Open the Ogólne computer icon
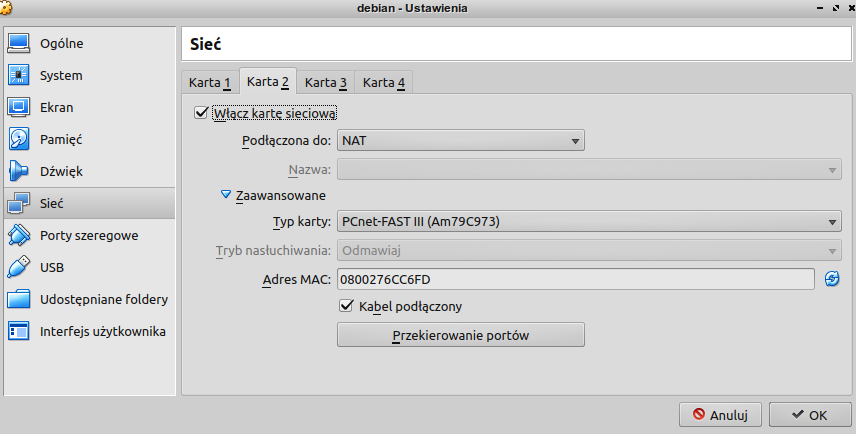The width and height of the screenshot is (856, 434). coord(19,43)
